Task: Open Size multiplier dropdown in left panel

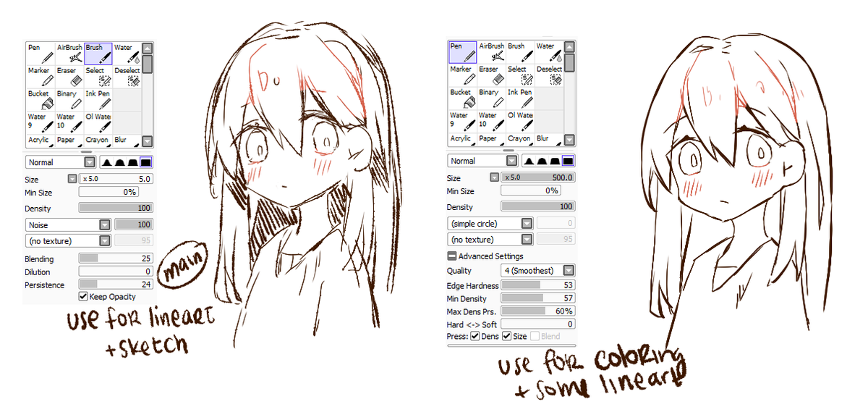Action: (72, 179)
